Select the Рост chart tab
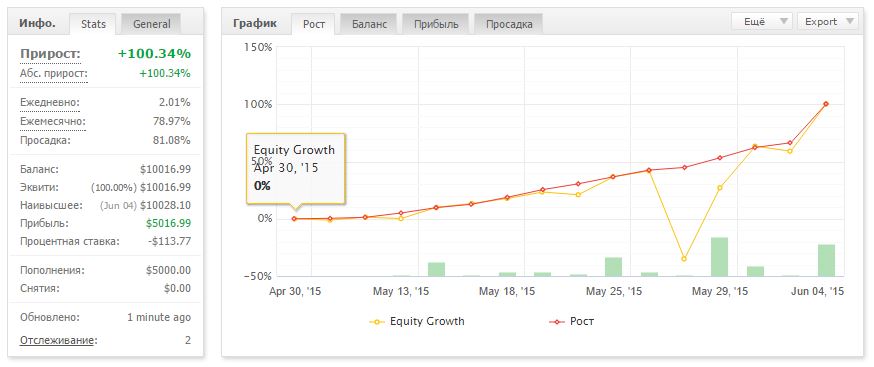The height and width of the screenshot is (367, 874). click(314, 24)
